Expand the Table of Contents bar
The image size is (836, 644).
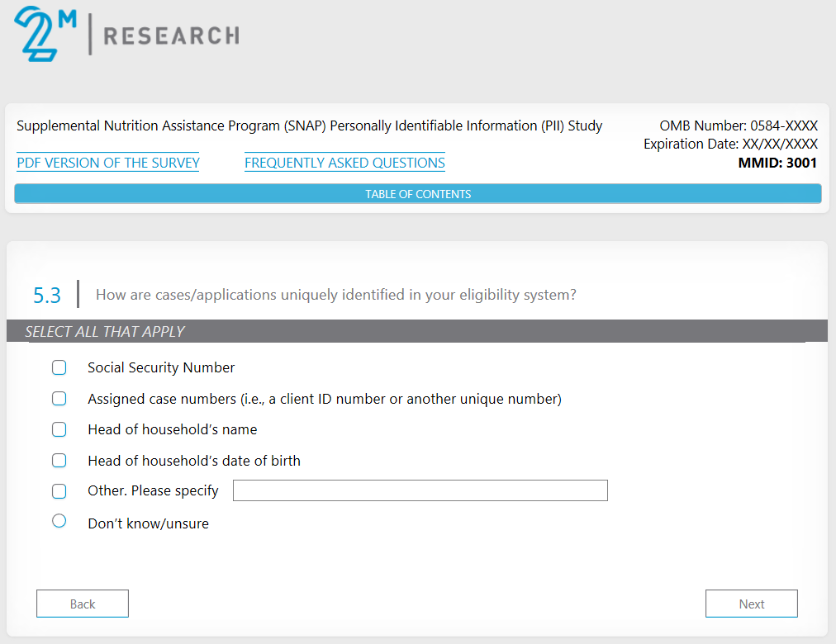418,194
